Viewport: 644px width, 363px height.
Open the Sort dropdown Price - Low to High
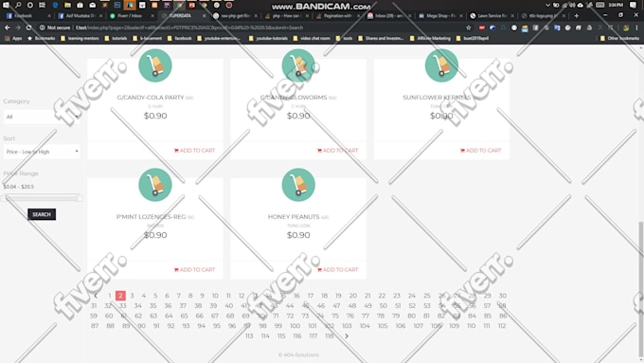coord(42,152)
